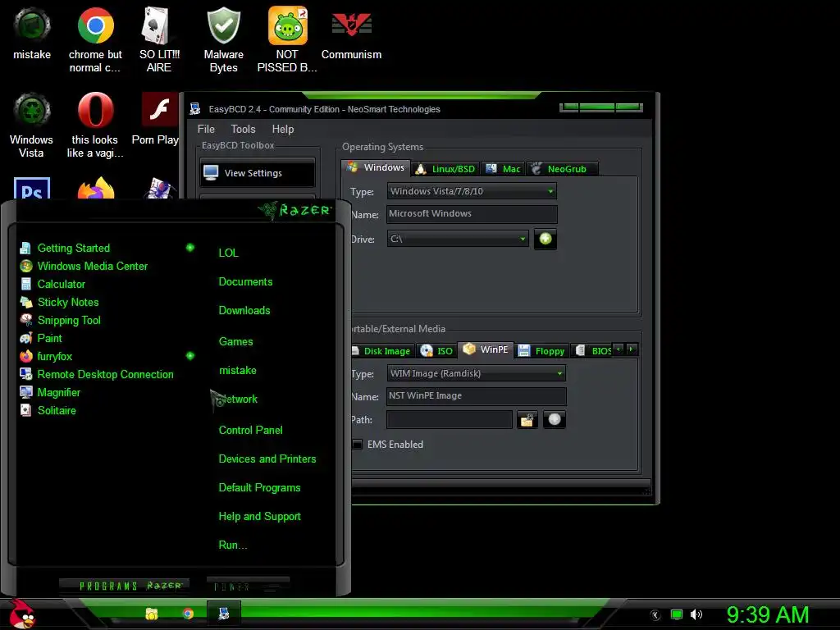Open the red Opera 'this looks like' icon
The width and height of the screenshot is (840, 630).
pos(95,125)
